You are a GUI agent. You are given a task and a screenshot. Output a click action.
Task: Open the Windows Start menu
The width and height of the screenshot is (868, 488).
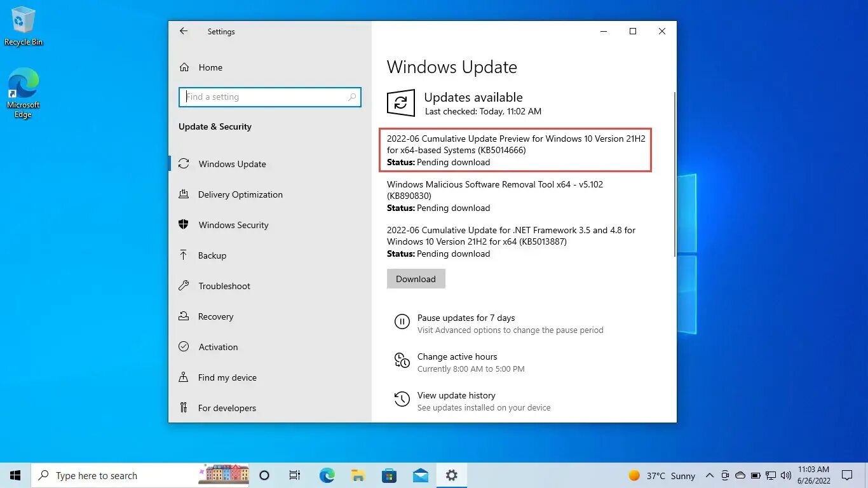click(15, 475)
